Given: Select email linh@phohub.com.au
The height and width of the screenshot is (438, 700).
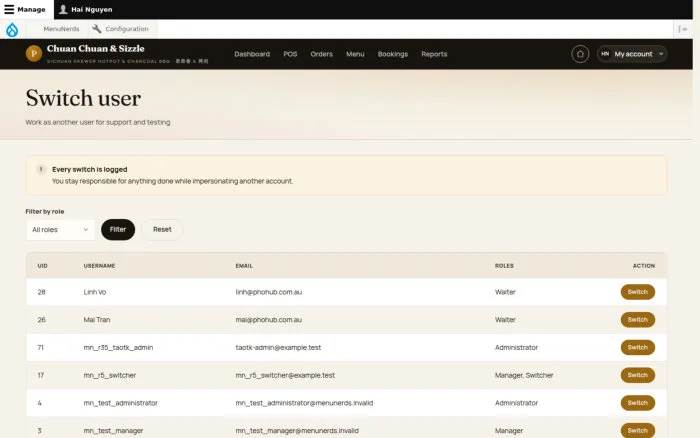Looking at the screenshot, I should (269, 292).
